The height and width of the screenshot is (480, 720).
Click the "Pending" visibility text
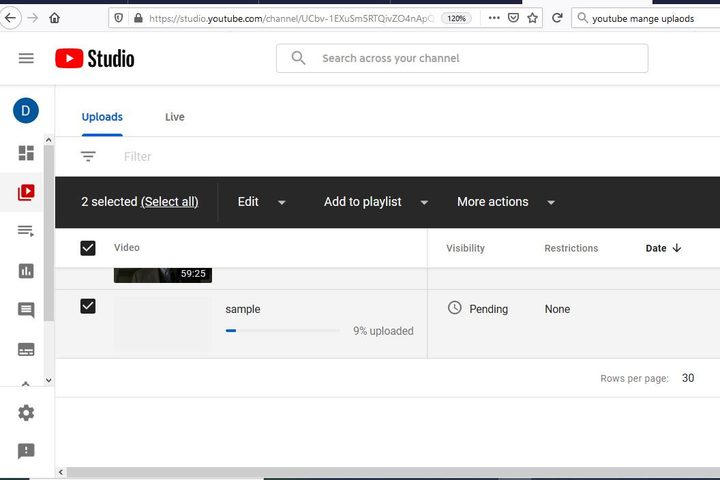click(x=489, y=309)
